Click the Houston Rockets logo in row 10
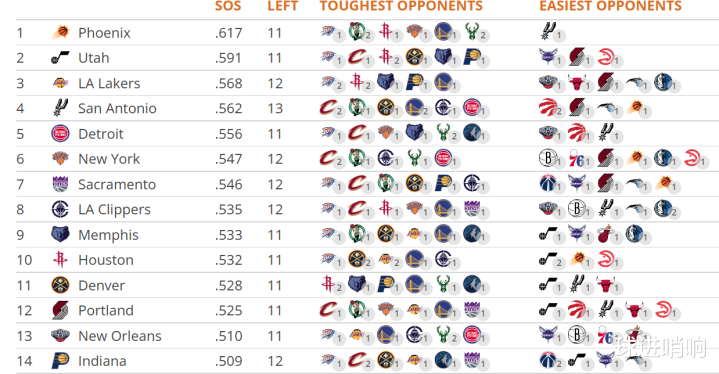This screenshot has width=719, height=374. [x=60, y=260]
